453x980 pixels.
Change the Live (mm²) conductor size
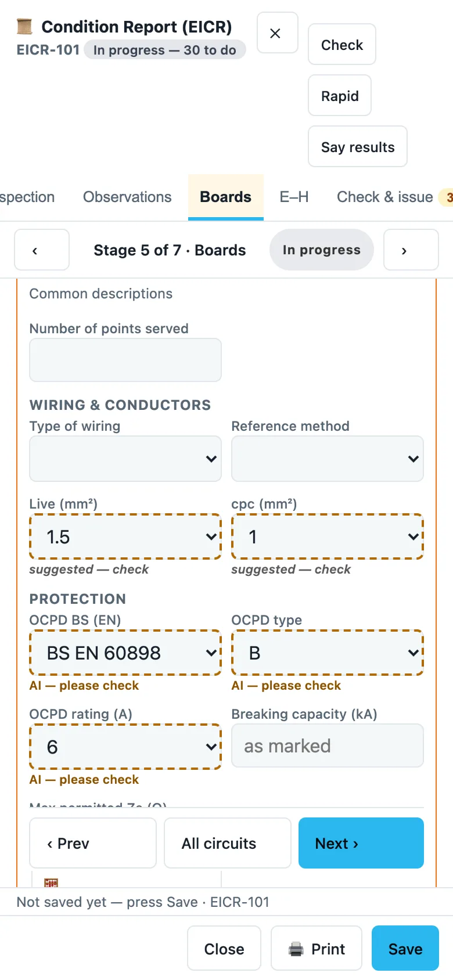tap(125, 536)
